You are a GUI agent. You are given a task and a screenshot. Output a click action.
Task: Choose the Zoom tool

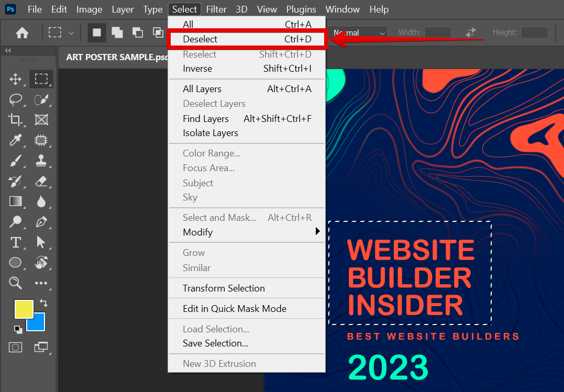[x=15, y=283]
